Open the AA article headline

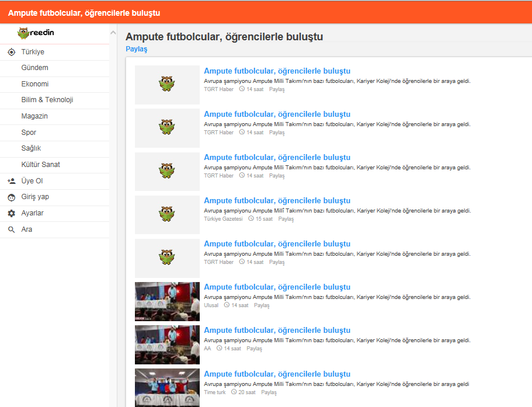[x=277, y=330]
